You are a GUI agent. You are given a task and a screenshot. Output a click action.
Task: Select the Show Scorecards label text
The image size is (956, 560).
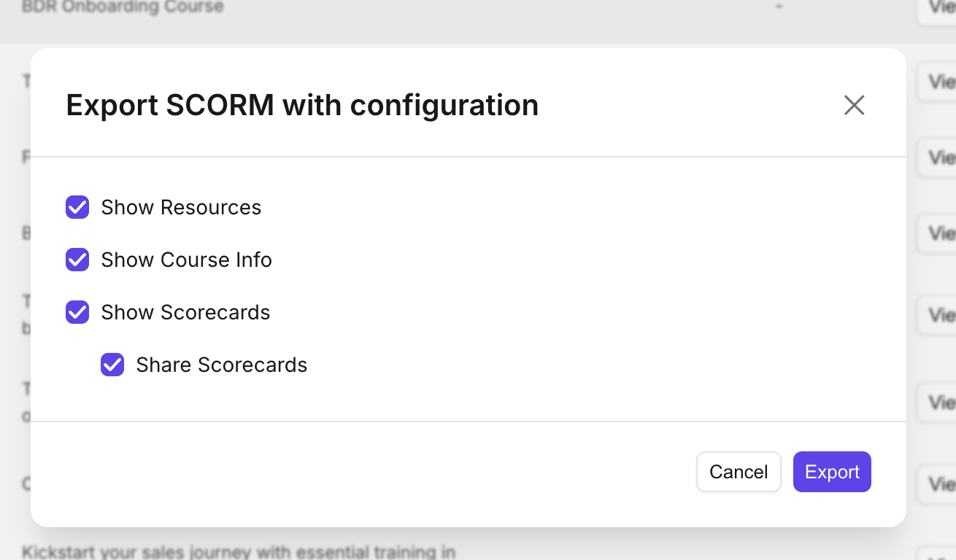point(185,312)
